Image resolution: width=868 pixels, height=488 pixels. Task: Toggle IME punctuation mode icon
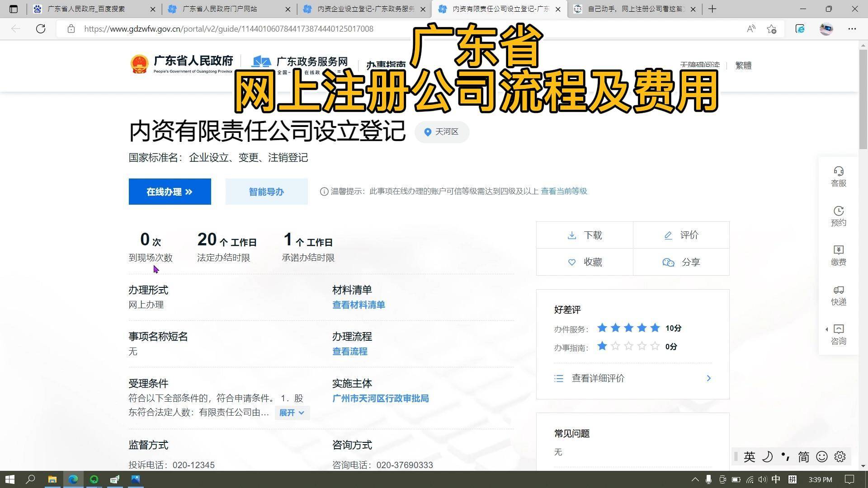(x=785, y=457)
